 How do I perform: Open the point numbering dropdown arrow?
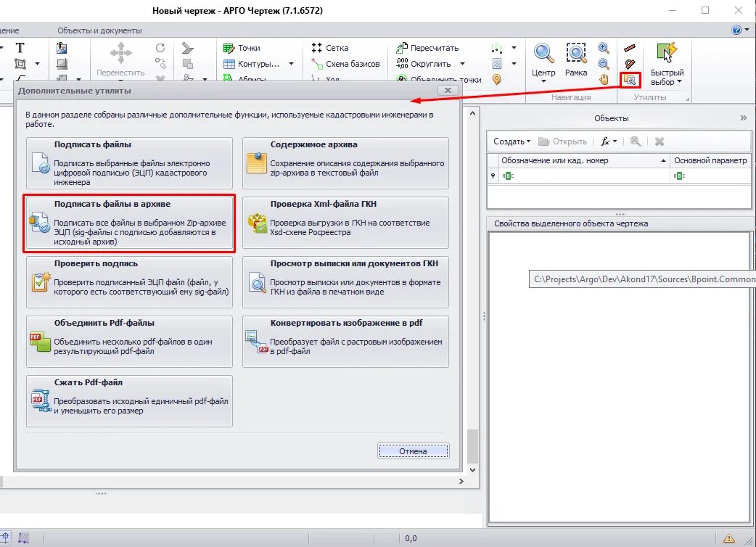pyautogui.click(x=514, y=48)
